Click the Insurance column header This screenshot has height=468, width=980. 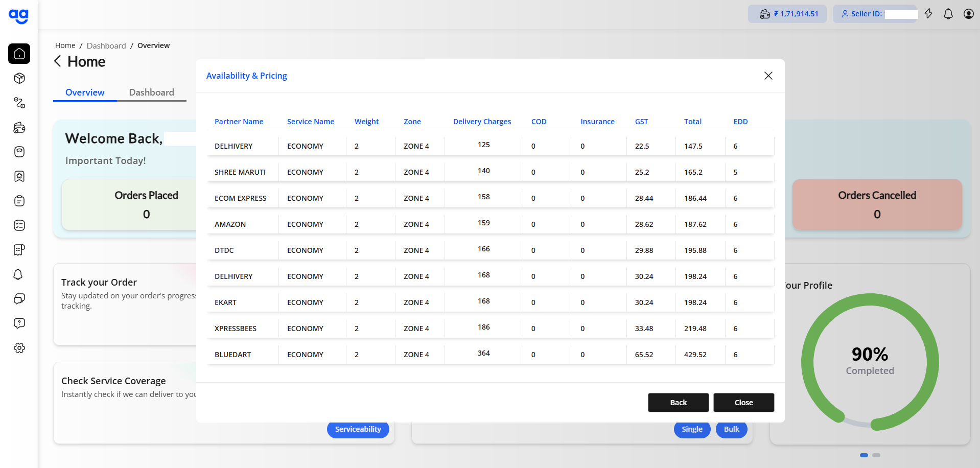click(x=597, y=122)
